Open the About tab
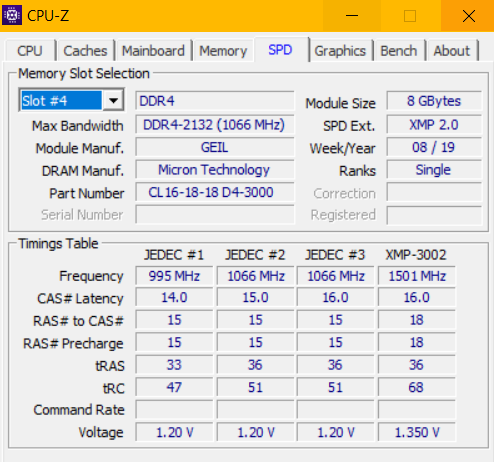The image size is (494, 462). point(452,51)
